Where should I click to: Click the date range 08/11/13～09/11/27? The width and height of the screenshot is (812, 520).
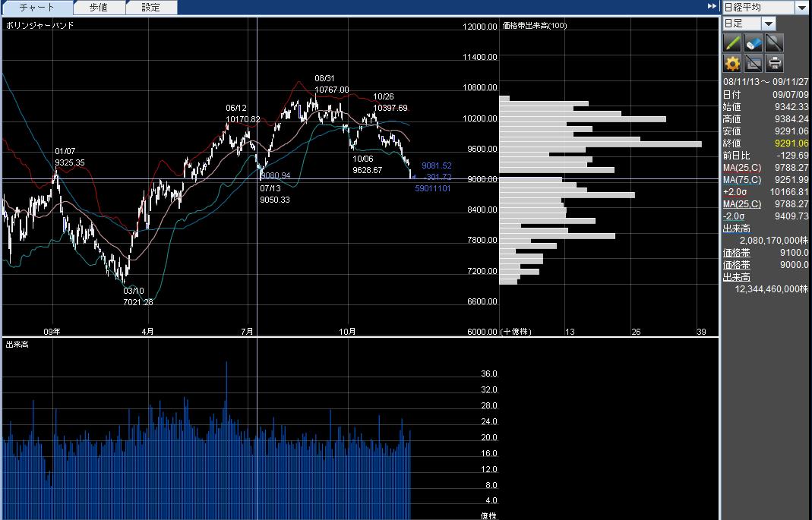coord(766,82)
